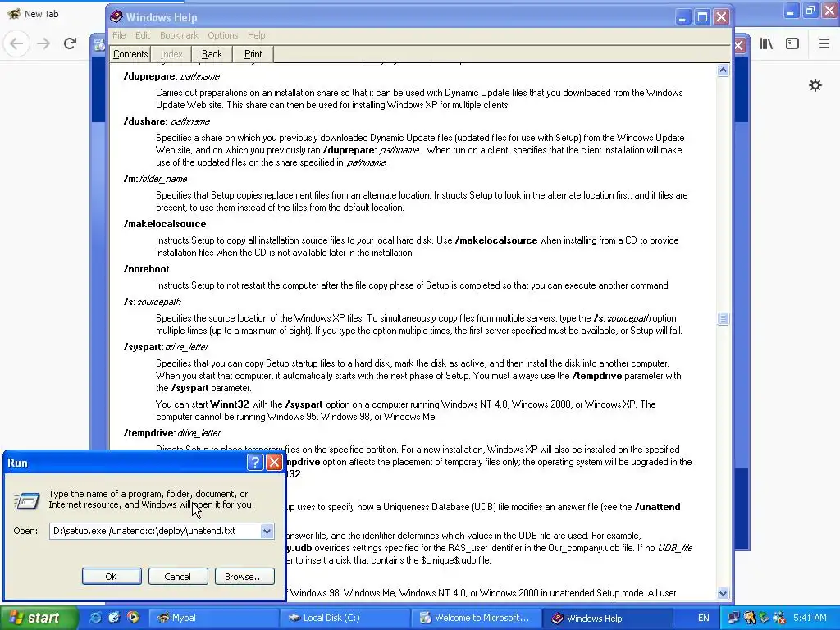Open the Options menu in Windows Help
The width and height of the screenshot is (840, 630).
[x=223, y=35]
